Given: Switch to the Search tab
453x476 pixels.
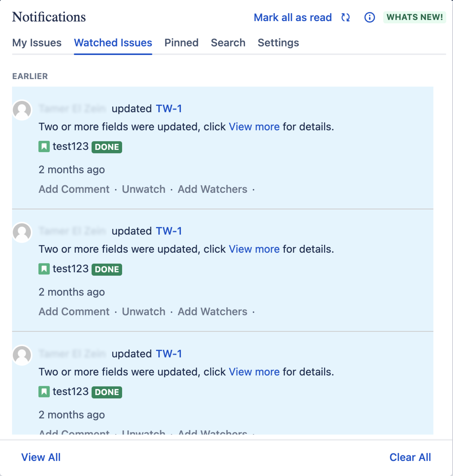Looking at the screenshot, I should [x=228, y=43].
